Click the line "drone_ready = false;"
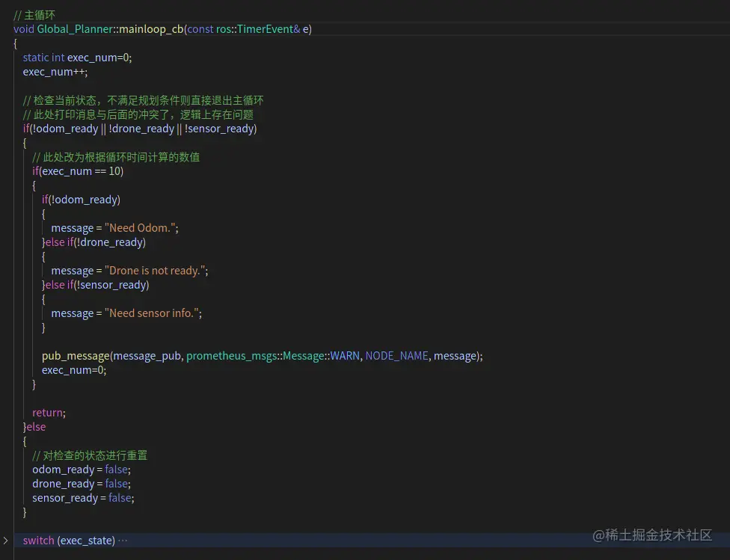 (x=82, y=484)
